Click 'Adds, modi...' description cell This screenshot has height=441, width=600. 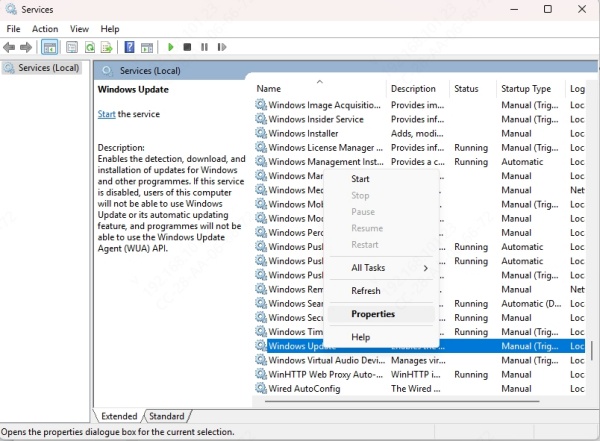click(x=417, y=133)
